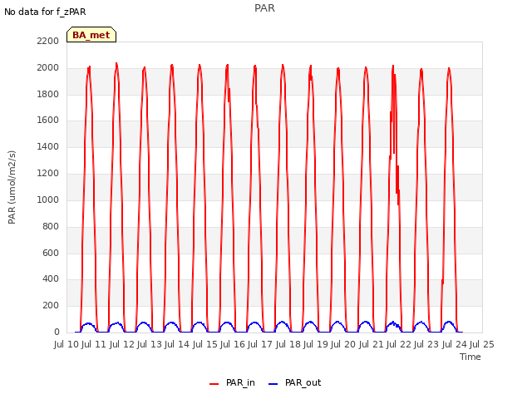This screenshot has width=532, height=399.
Task: Click the blue PAR_out legend swatch
Action: tap(273, 384)
